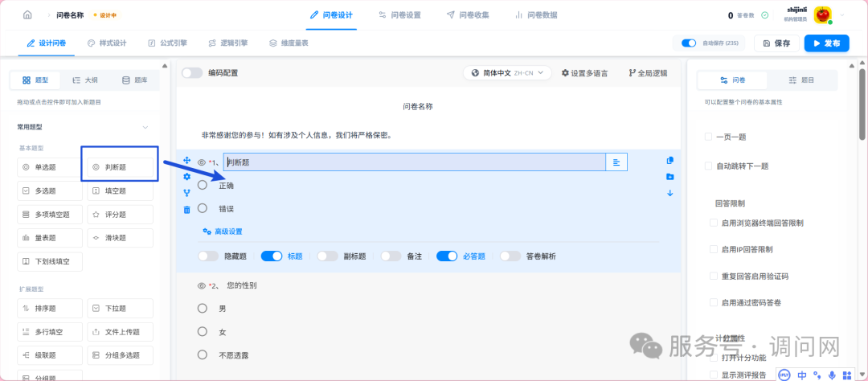Screen dimensions: 868x381
Task: Open 设置多语言 settings
Action: coord(584,72)
